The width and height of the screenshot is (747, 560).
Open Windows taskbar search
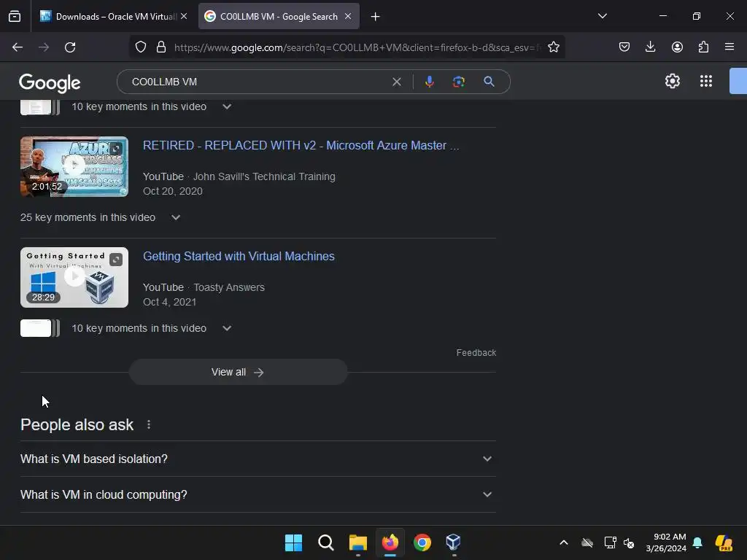(x=326, y=542)
